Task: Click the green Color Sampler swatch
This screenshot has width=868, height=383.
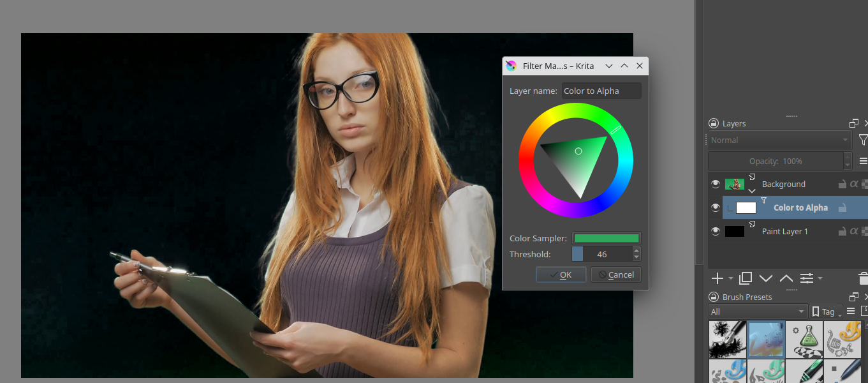Action: click(x=607, y=238)
